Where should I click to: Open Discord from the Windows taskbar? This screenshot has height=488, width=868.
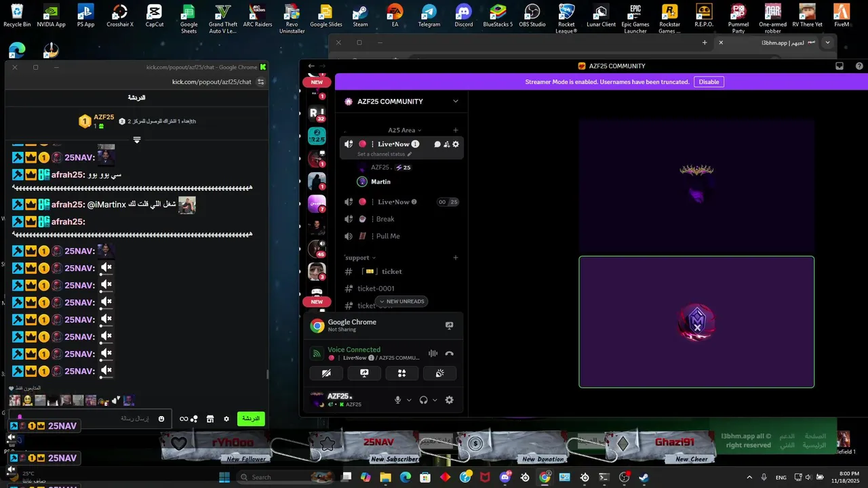[x=505, y=477]
